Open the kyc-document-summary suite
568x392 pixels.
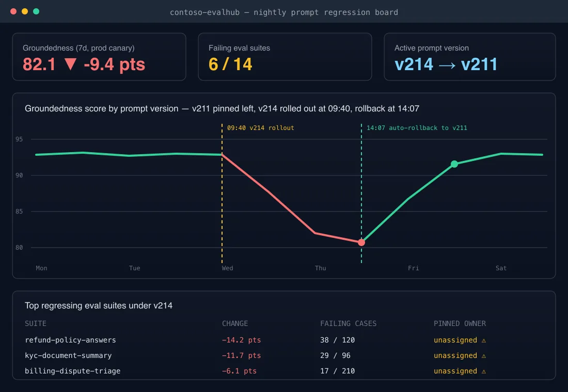(68, 356)
